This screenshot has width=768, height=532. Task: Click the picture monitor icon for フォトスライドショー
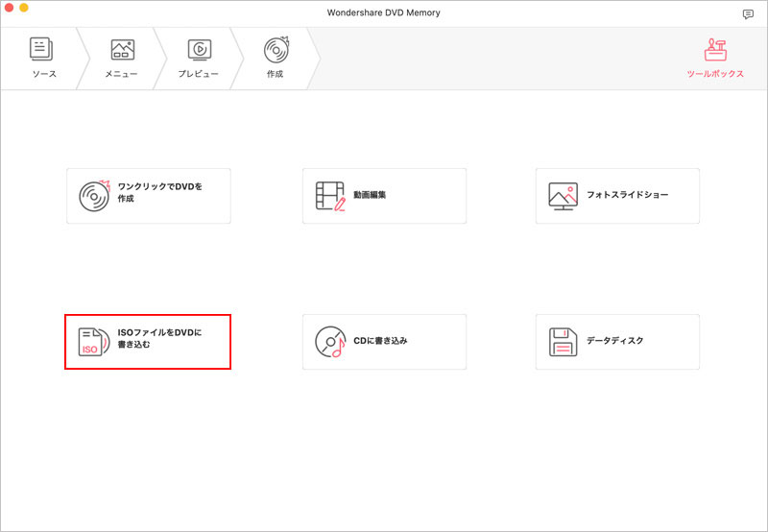564,196
